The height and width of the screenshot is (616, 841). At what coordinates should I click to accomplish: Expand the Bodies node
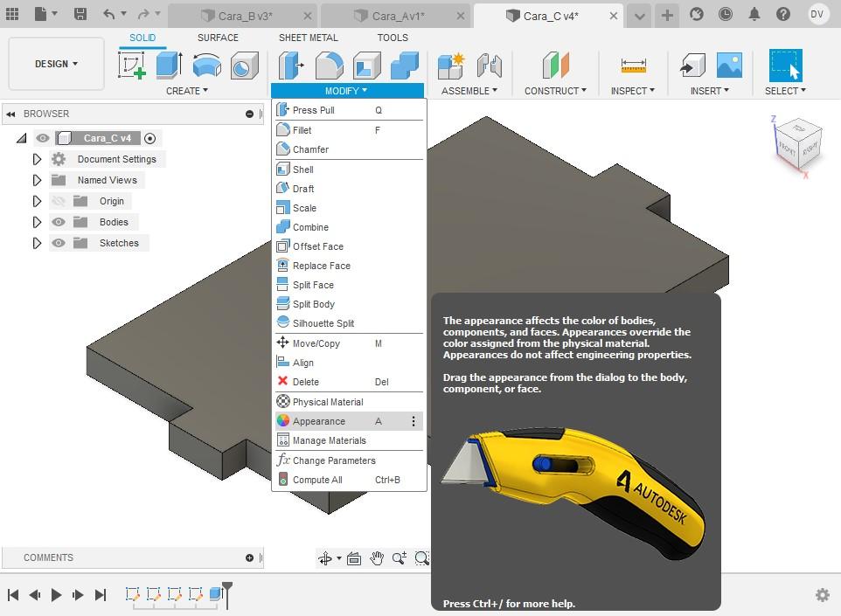click(37, 222)
